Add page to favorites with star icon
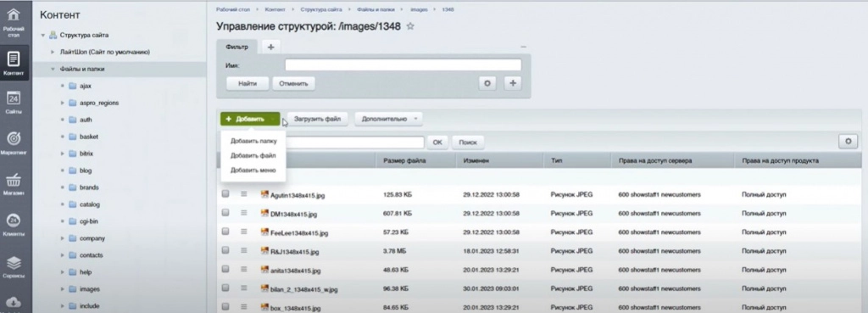The height and width of the screenshot is (313, 868). click(x=410, y=26)
